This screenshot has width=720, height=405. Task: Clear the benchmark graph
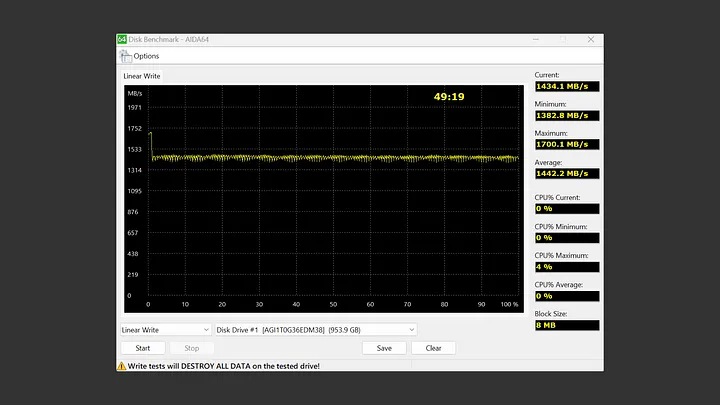click(x=433, y=348)
